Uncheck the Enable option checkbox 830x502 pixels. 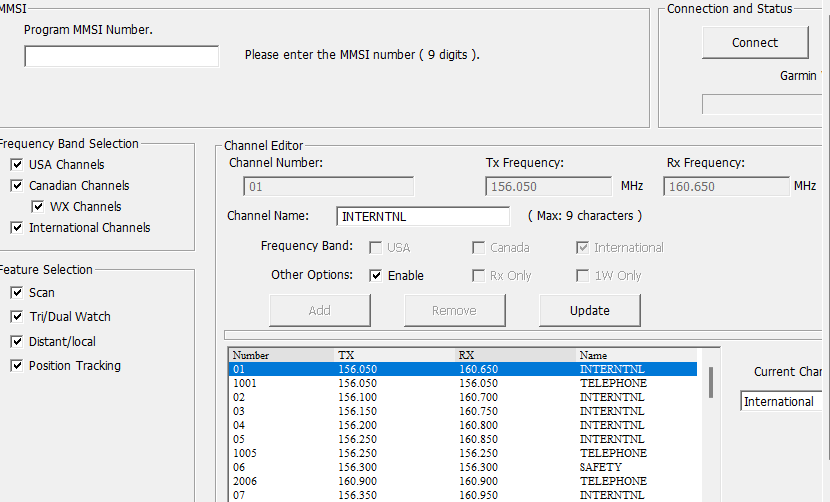pyautogui.click(x=376, y=275)
